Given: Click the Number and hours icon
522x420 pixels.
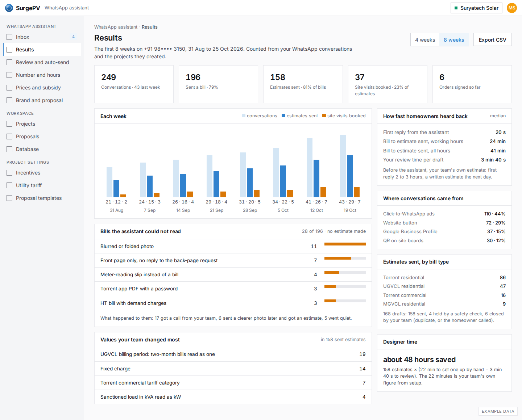Looking at the screenshot, I should (9, 75).
